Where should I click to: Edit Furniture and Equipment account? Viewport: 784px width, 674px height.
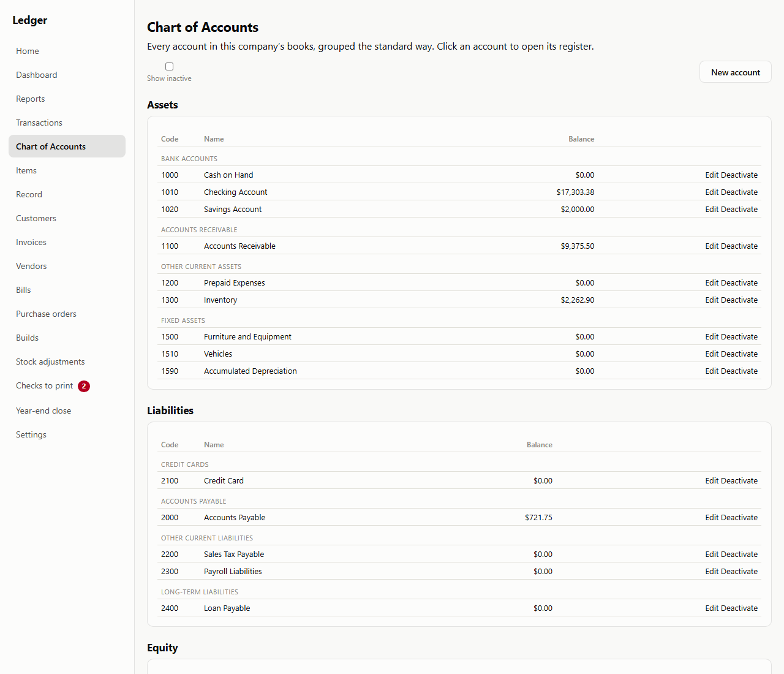point(712,336)
